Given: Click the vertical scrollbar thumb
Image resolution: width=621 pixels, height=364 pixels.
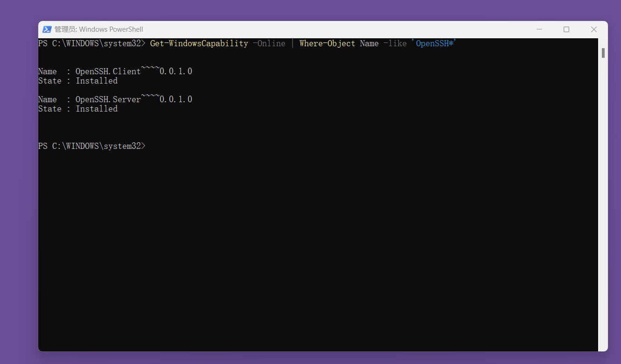Looking at the screenshot, I should 603,53.
